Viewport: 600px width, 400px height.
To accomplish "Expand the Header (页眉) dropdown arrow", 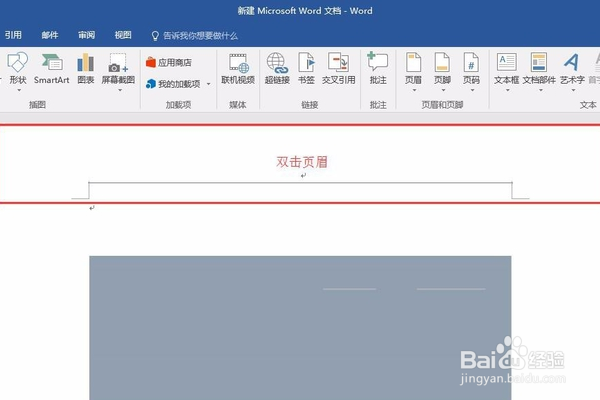I will [414, 90].
